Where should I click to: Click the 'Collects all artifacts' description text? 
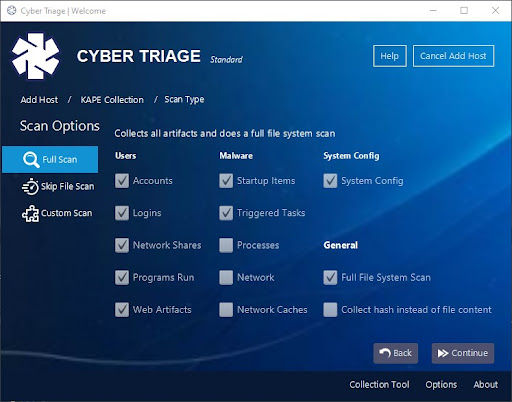225,134
